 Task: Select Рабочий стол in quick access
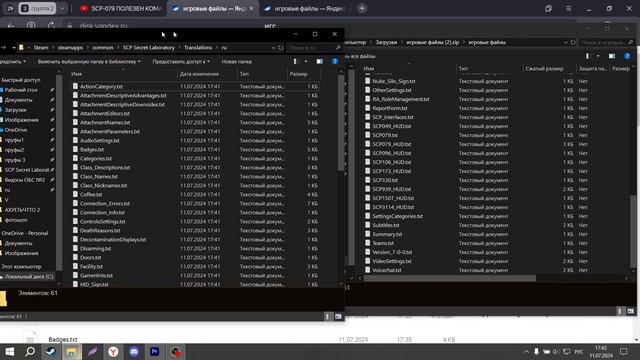(21, 90)
